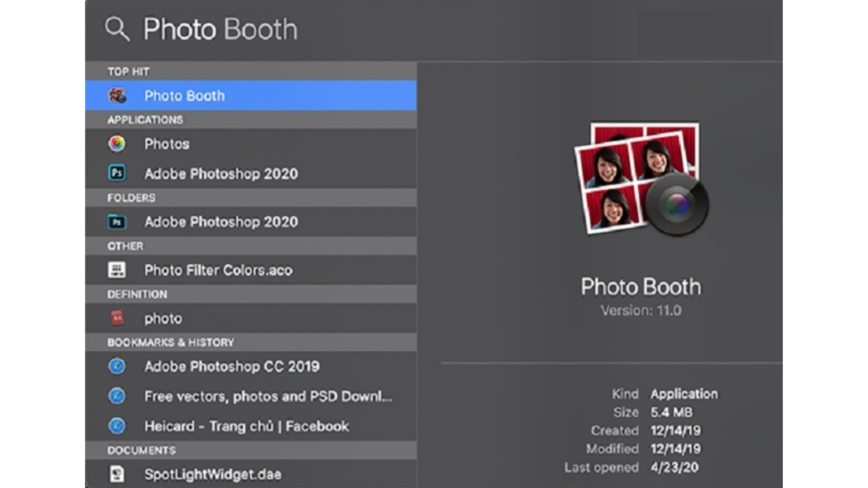This screenshot has width=868, height=488.
Task: Click the Modified date 12/14/19
Action: tap(675, 449)
